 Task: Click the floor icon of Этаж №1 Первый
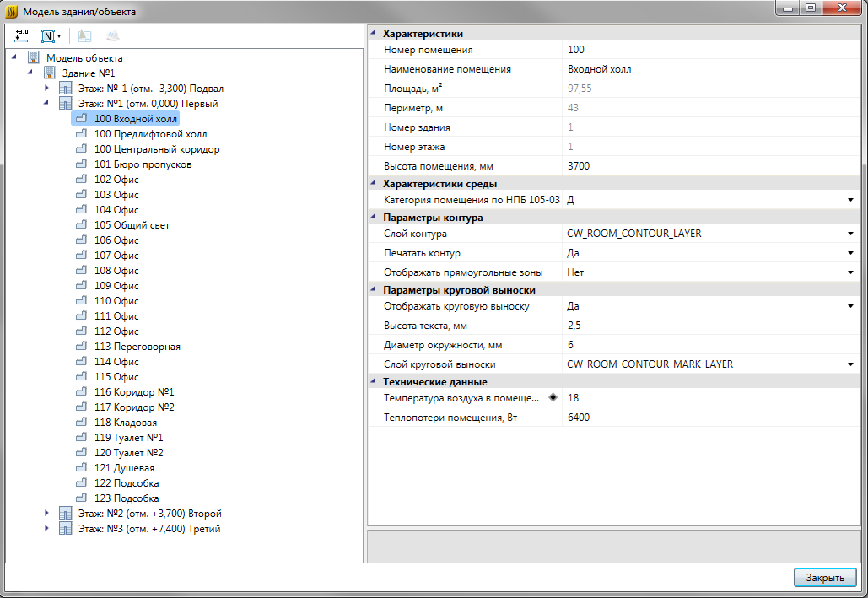point(65,103)
